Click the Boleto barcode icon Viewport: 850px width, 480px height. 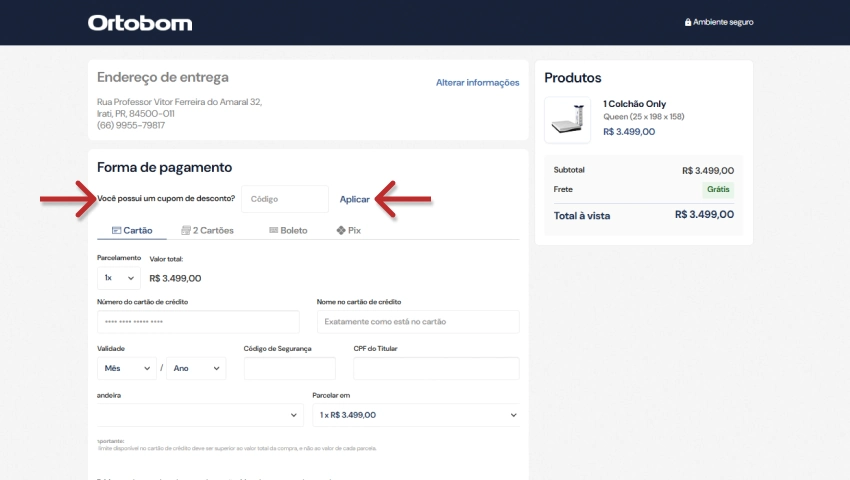(x=273, y=230)
